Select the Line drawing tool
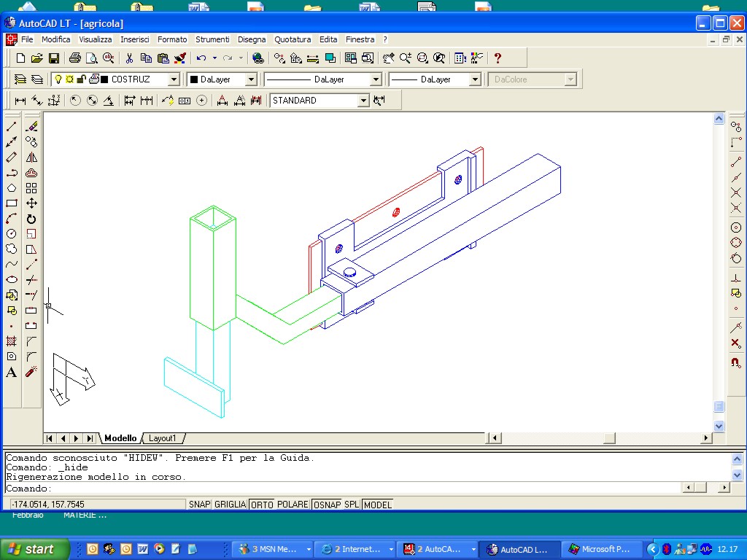The width and height of the screenshot is (747, 560). (x=12, y=126)
